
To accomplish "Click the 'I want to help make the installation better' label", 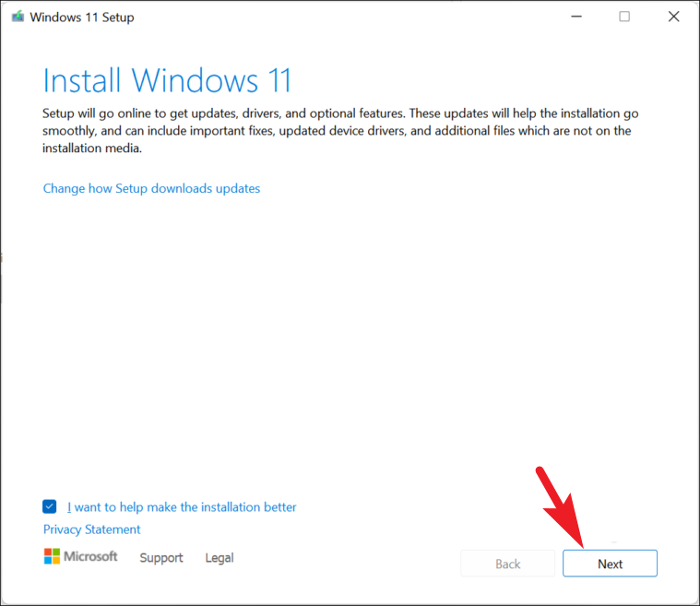I will coord(182,507).
